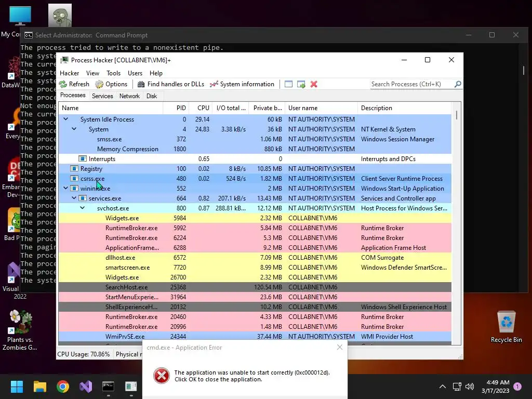Collapse the wininit.exe node

(x=66, y=188)
